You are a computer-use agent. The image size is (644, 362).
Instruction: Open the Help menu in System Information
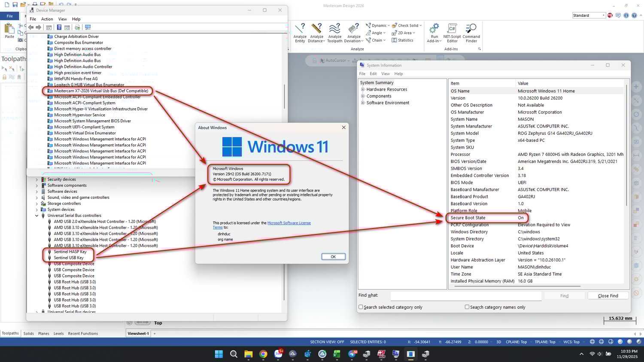click(398, 74)
